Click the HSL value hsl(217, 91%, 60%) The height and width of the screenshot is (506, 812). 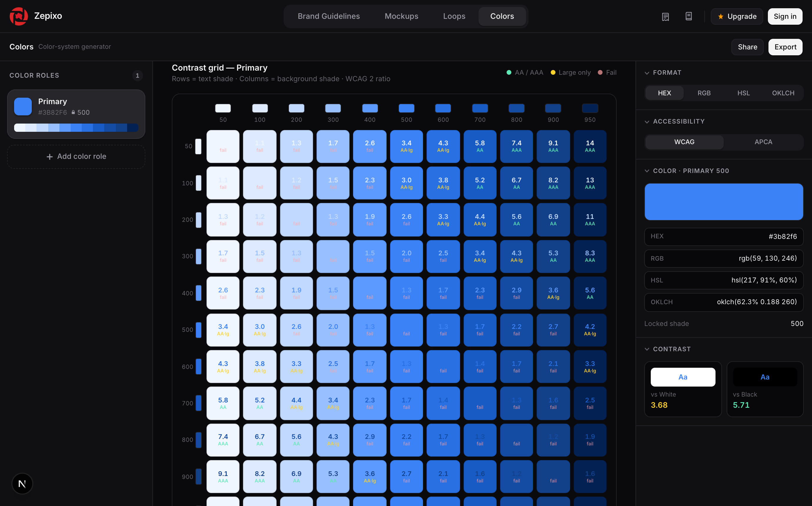tap(764, 280)
